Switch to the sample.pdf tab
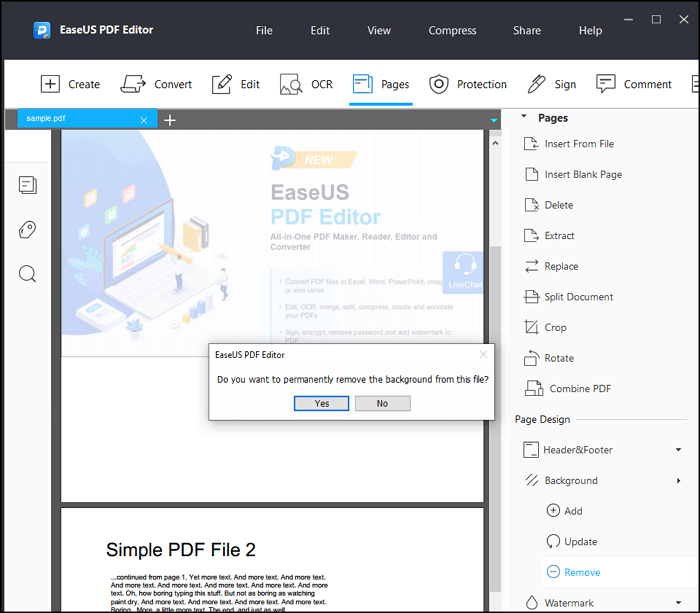Screen dimensions: 700x613 click(87, 118)
